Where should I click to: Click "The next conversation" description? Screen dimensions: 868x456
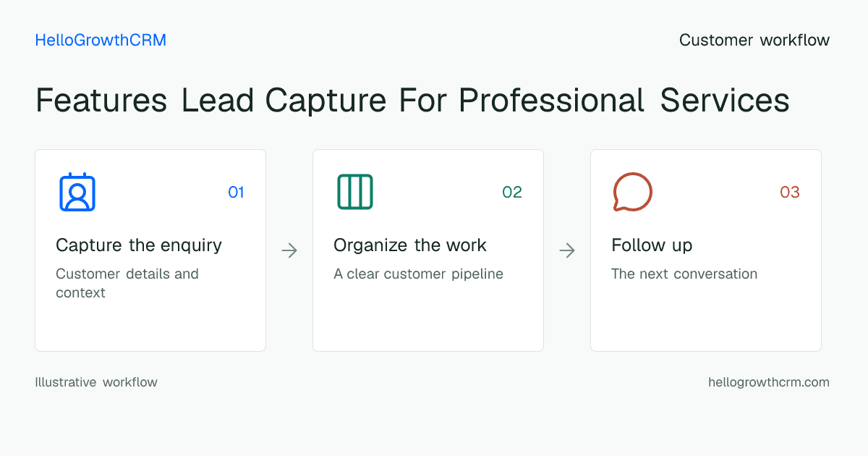tap(684, 274)
